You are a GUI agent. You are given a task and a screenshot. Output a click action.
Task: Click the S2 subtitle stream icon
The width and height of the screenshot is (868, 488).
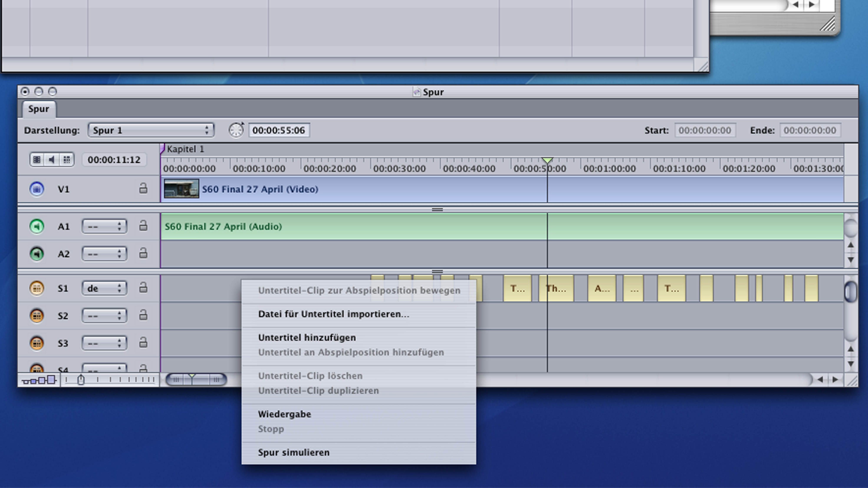pos(37,316)
